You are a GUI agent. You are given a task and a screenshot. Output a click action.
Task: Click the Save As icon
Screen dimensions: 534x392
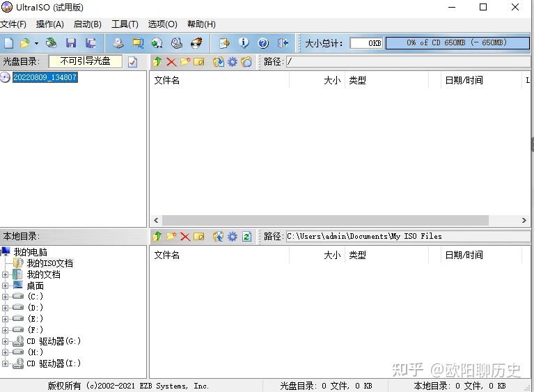[91, 43]
